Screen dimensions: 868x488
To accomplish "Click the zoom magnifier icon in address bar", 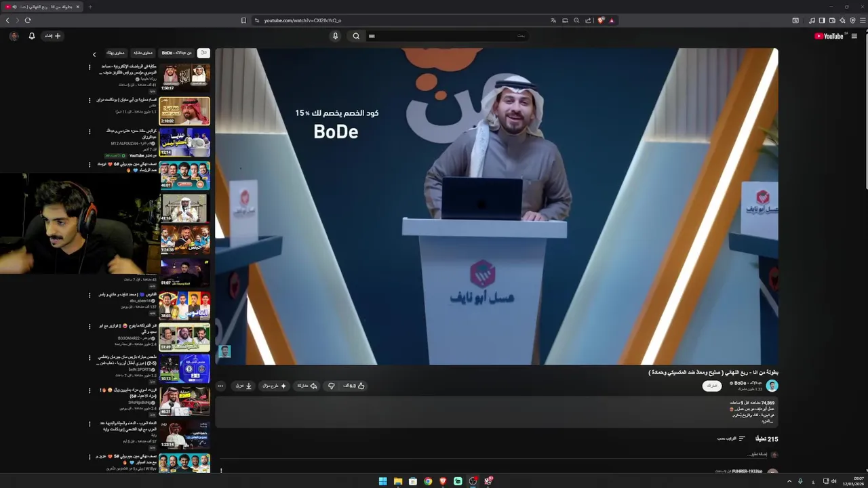I will pyautogui.click(x=576, y=20).
